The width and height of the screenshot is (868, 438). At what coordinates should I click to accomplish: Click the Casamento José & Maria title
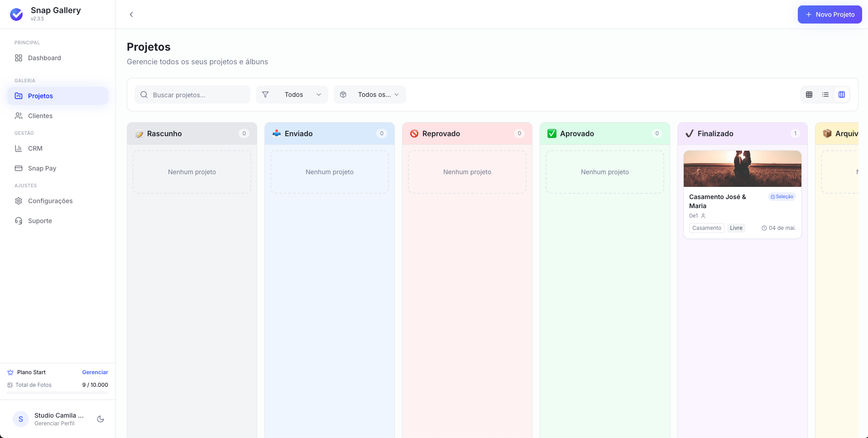(x=718, y=201)
